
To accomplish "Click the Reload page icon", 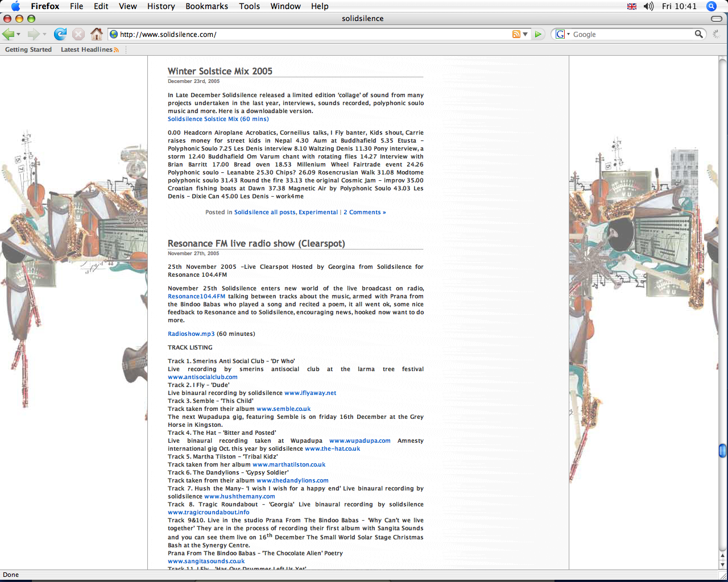I will pyautogui.click(x=60, y=34).
